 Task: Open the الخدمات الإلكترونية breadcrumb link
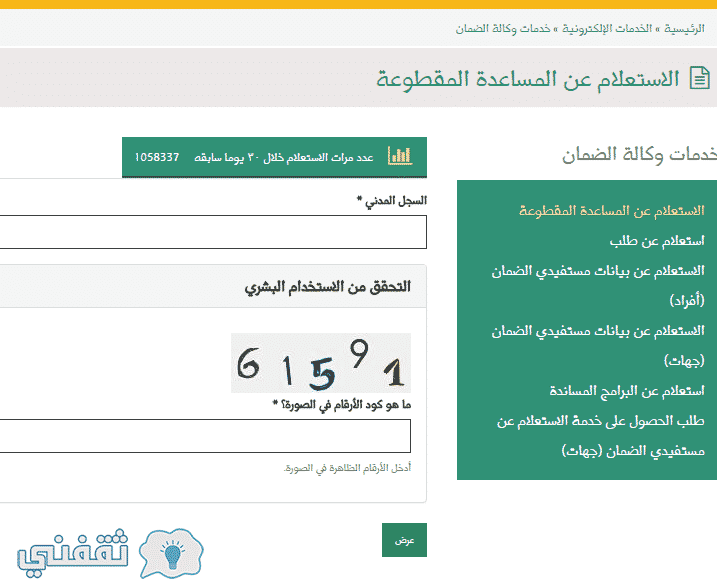tap(607, 29)
